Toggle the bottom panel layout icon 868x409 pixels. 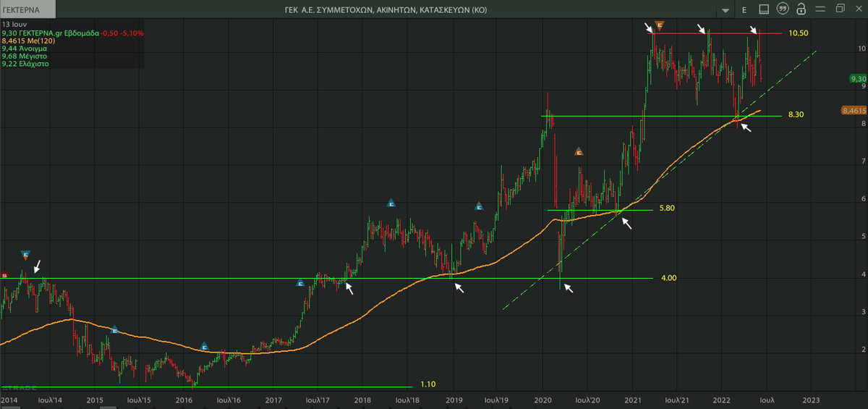tap(765, 9)
